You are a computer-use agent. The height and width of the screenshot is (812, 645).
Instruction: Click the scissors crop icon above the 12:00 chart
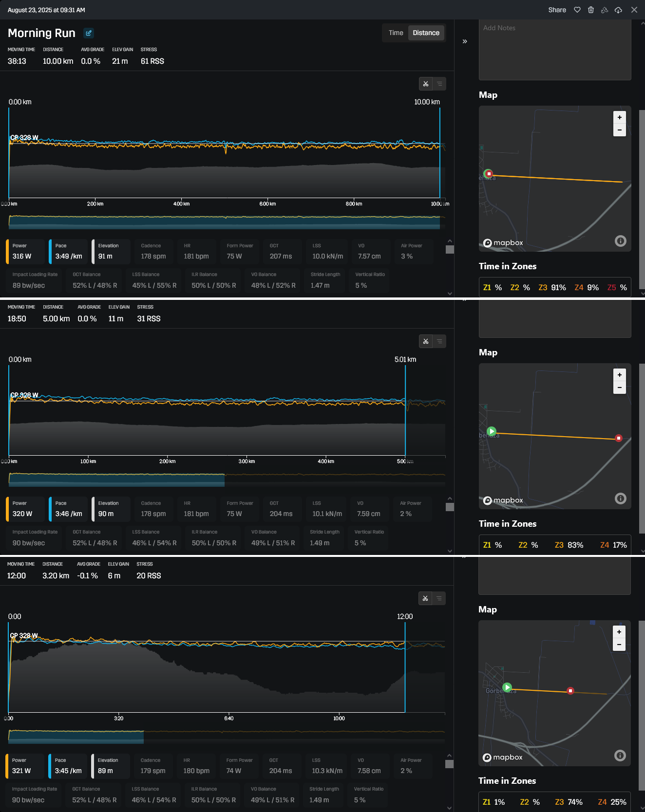coord(425,598)
